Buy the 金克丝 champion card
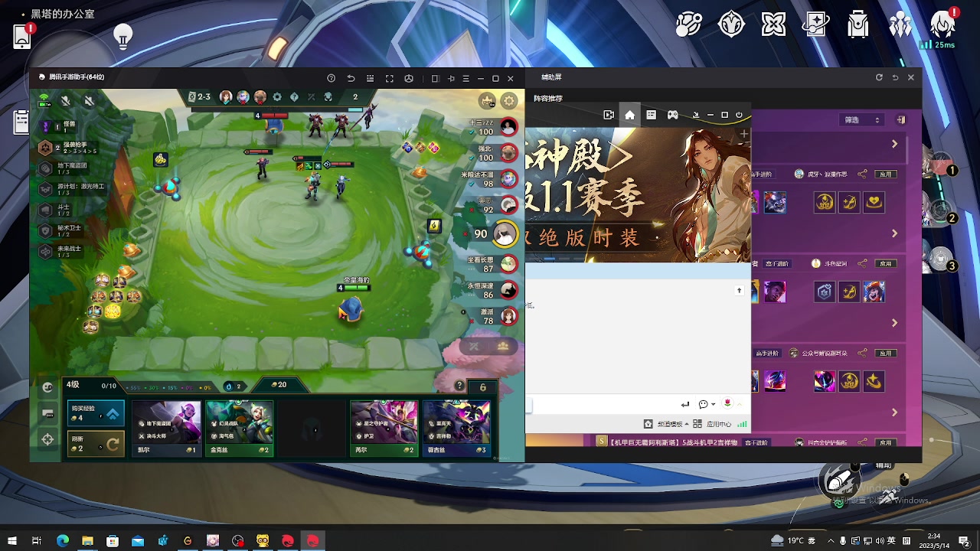The width and height of the screenshot is (980, 551). pyautogui.click(x=239, y=429)
